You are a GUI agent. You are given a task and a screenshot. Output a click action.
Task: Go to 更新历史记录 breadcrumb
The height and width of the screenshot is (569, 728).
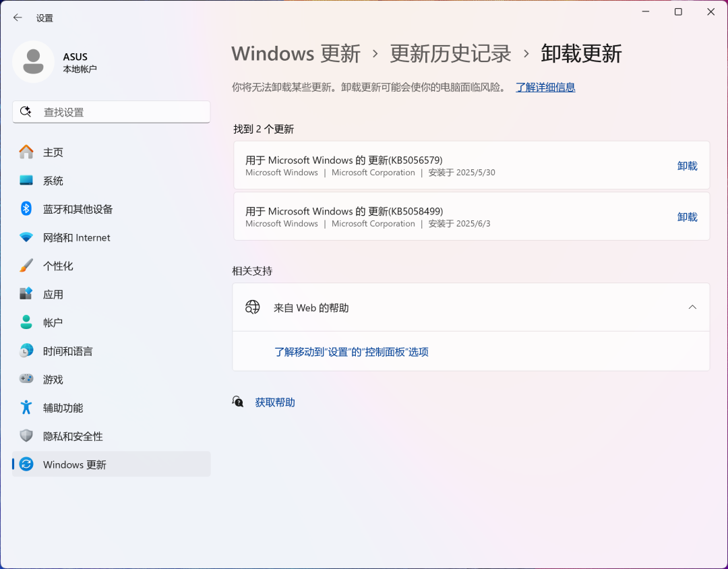click(x=450, y=53)
